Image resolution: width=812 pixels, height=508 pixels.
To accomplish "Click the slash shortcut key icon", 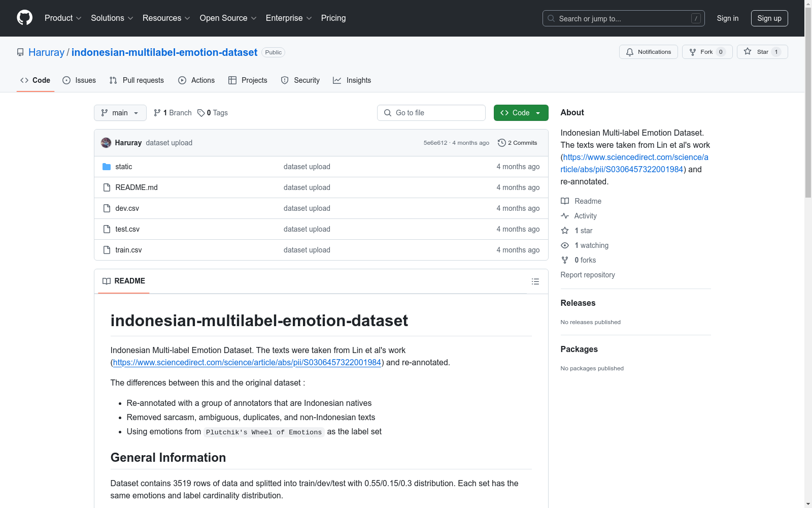I will click(x=696, y=18).
